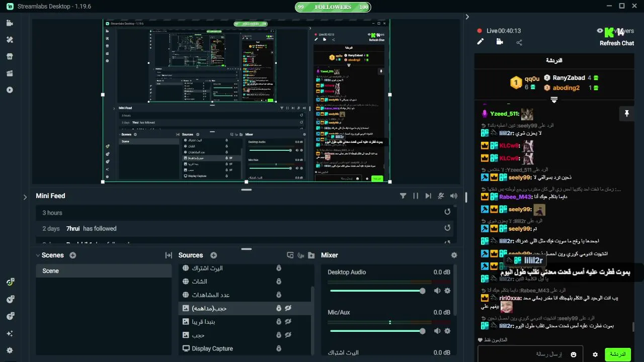Image resolution: width=644 pixels, height=362 pixels.
Task: Toggle the Mini Feed alert mute icon
Action: pos(441,196)
